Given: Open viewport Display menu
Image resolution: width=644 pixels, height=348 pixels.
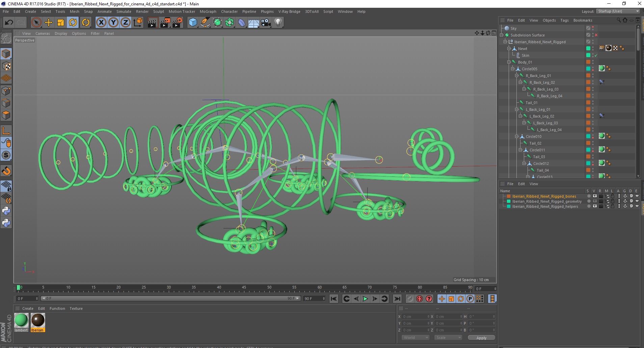Looking at the screenshot, I should pyautogui.click(x=61, y=33).
